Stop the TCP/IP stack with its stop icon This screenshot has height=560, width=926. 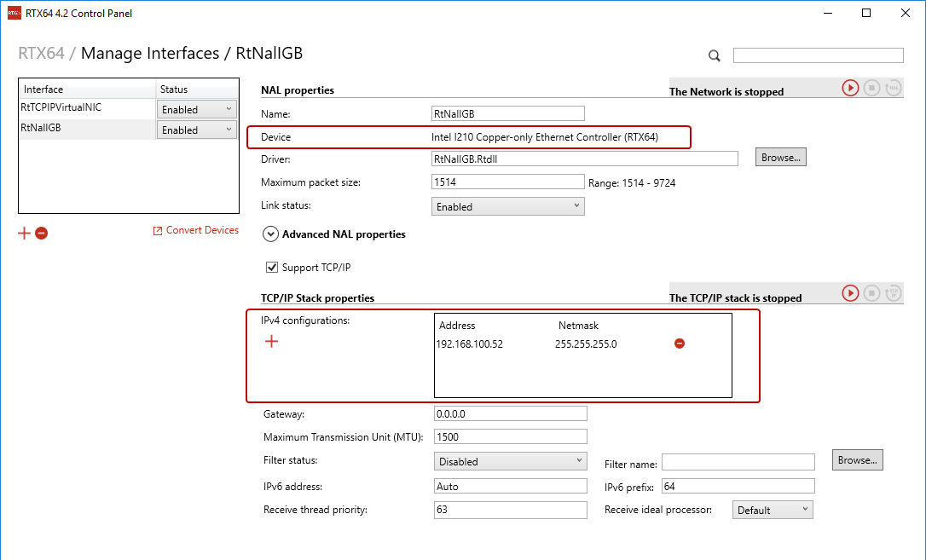(871, 293)
